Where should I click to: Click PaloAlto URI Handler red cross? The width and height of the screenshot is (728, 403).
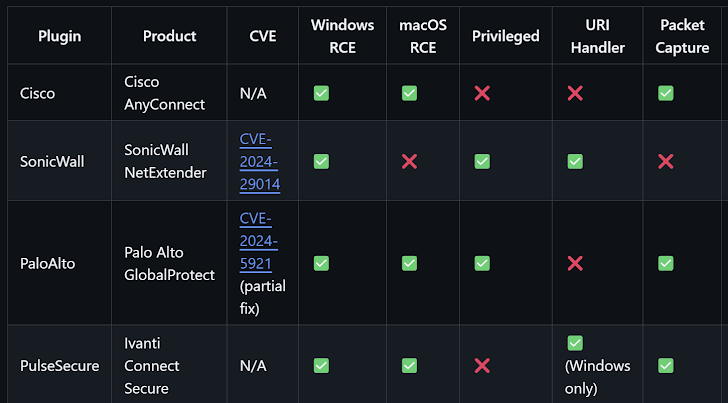[x=575, y=263]
